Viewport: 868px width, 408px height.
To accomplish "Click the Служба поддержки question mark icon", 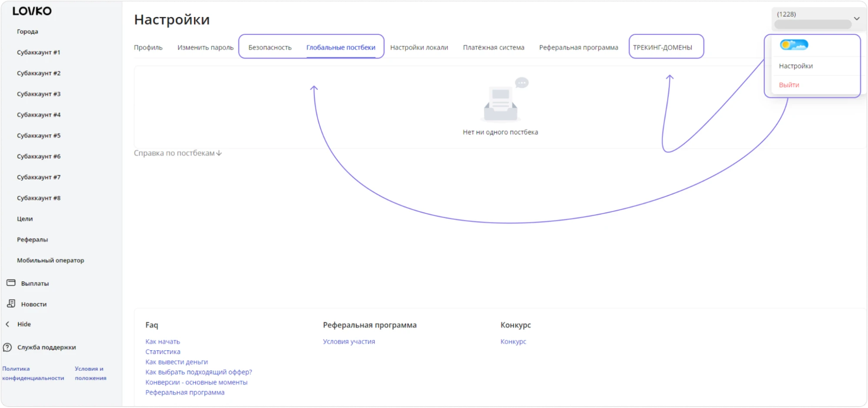I will pos(7,347).
